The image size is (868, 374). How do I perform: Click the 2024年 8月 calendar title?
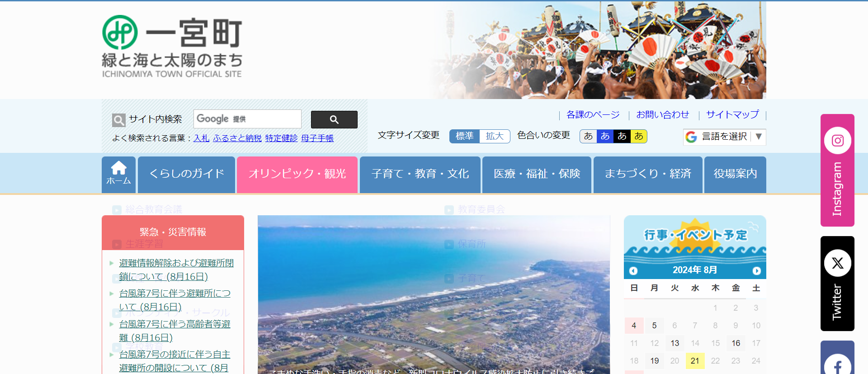pyautogui.click(x=695, y=270)
